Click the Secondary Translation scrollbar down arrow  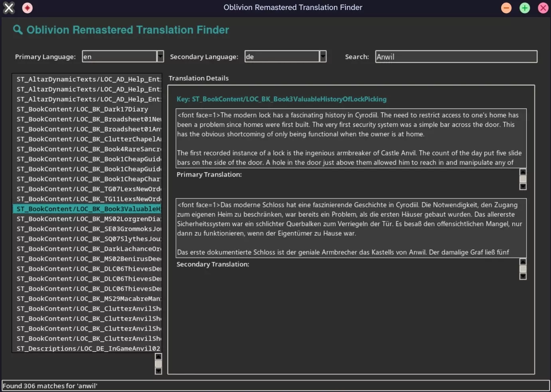[523, 276]
